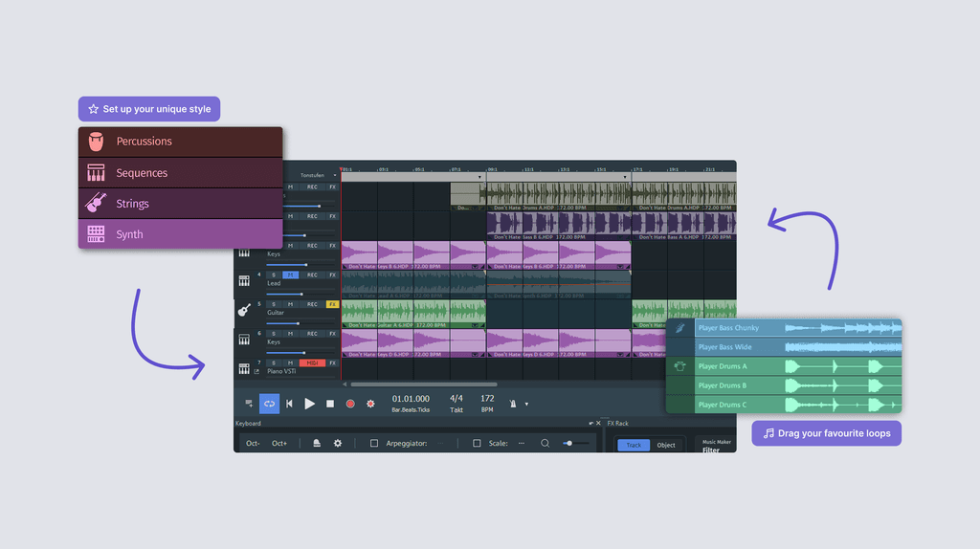Click the Guitar track instrument icon
The width and height of the screenshot is (980, 549).
pos(244,310)
